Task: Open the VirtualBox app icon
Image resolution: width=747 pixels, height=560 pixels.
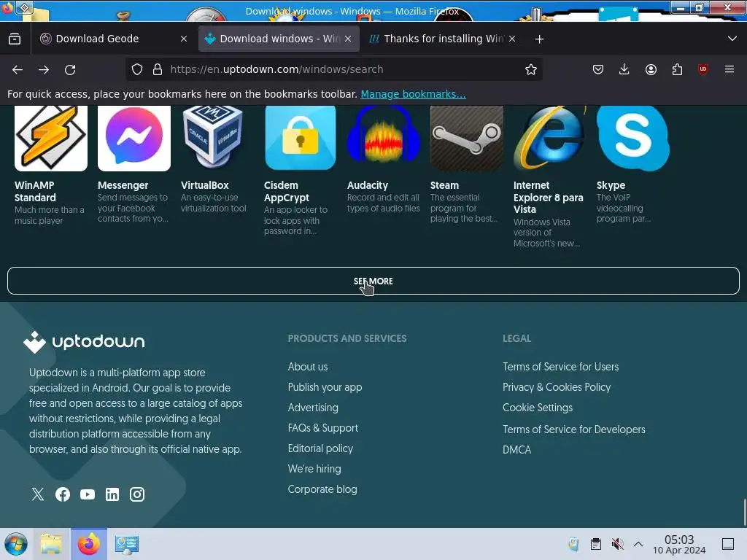Action: coord(212,137)
